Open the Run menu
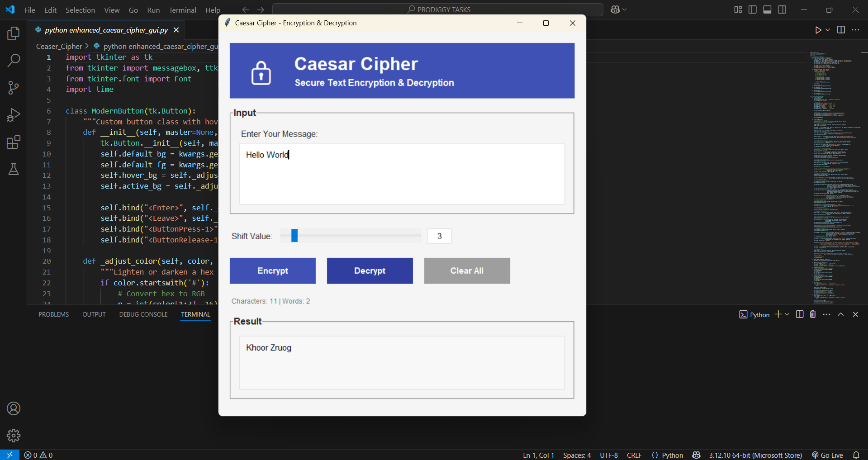 point(153,10)
